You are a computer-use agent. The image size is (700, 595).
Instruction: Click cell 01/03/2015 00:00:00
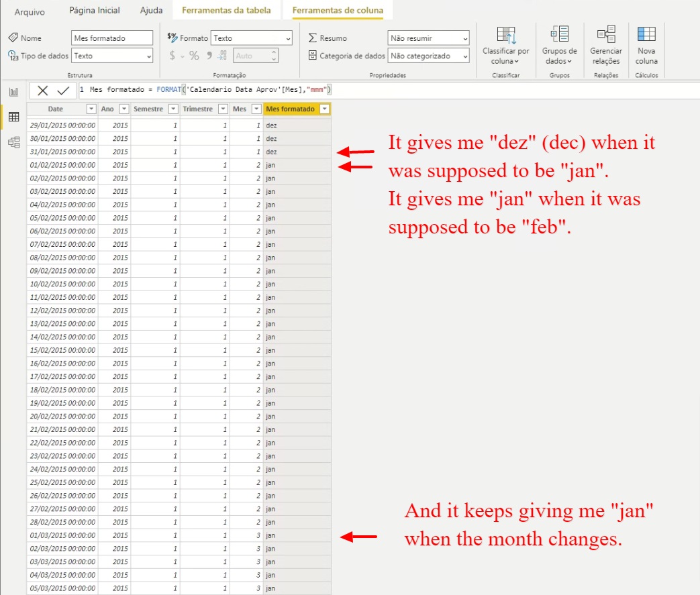62,535
